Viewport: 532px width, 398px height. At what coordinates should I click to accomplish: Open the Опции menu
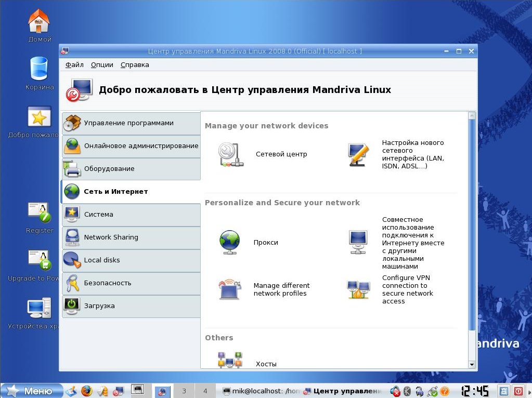102,65
